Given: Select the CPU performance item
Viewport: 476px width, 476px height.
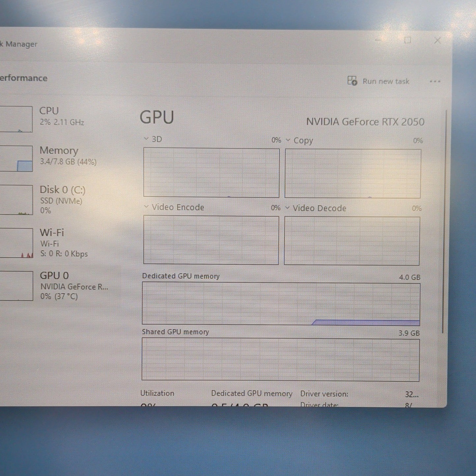Looking at the screenshot, I should pos(59,118).
